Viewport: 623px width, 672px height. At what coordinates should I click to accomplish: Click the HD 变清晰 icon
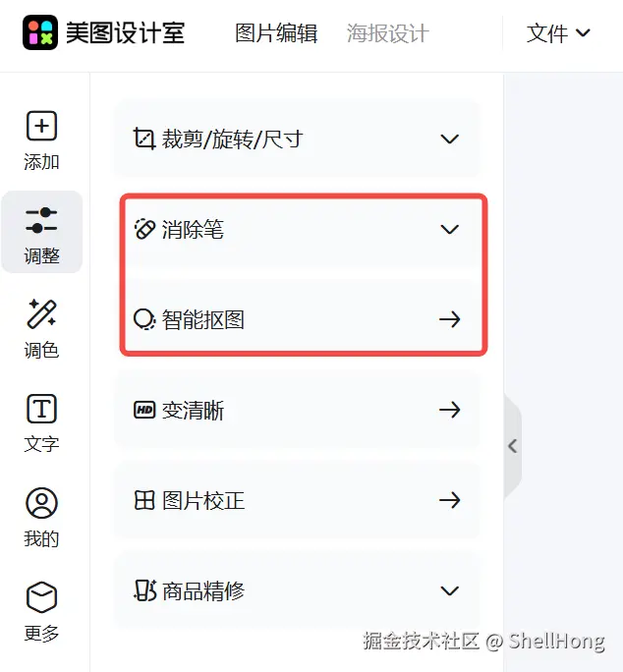pyautogui.click(x=144, y=410)
